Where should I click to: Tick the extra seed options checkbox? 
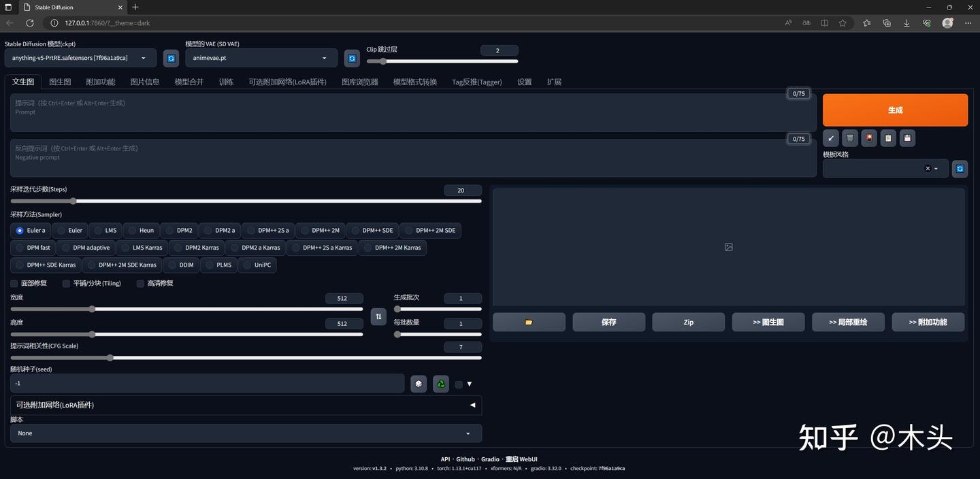point(459,384)
